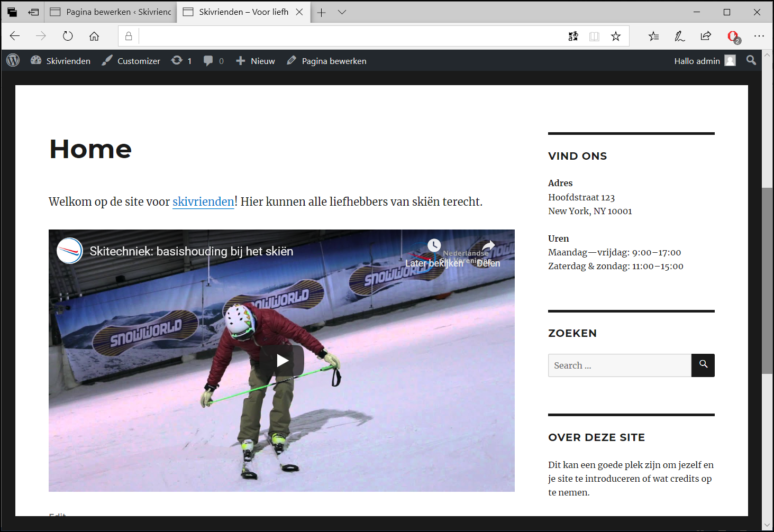The width and height of the screenshot is (774, 532).
Task: Click the YouTube channel logo on the video
Action: (70, 251)
